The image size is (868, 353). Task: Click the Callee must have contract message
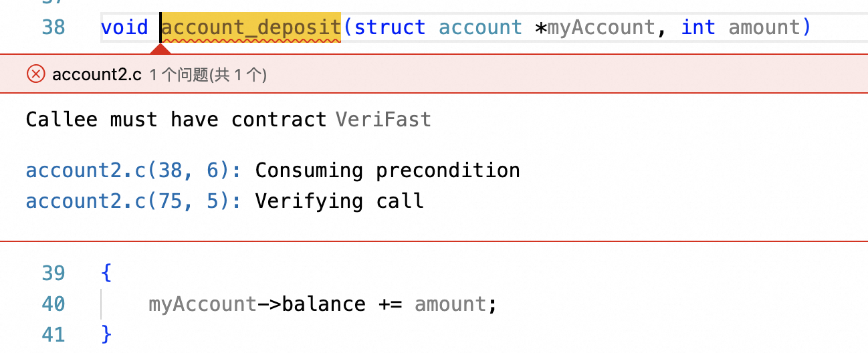tap(176, 120)
